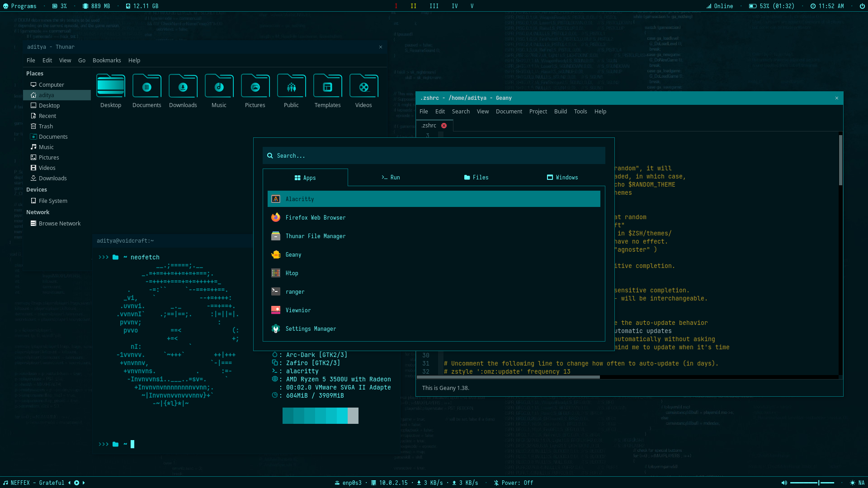The width and height of the screenshot is (868, 488).
Task: Open Htop from the launcher list
Action: point(292,273)
